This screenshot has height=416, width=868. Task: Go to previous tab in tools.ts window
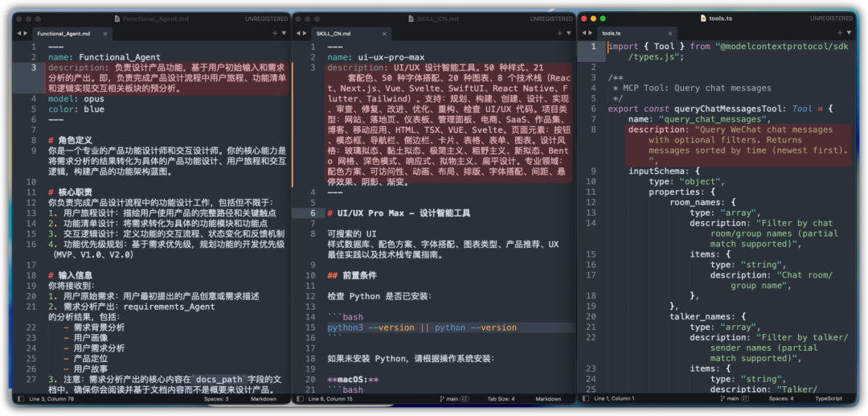585,33
